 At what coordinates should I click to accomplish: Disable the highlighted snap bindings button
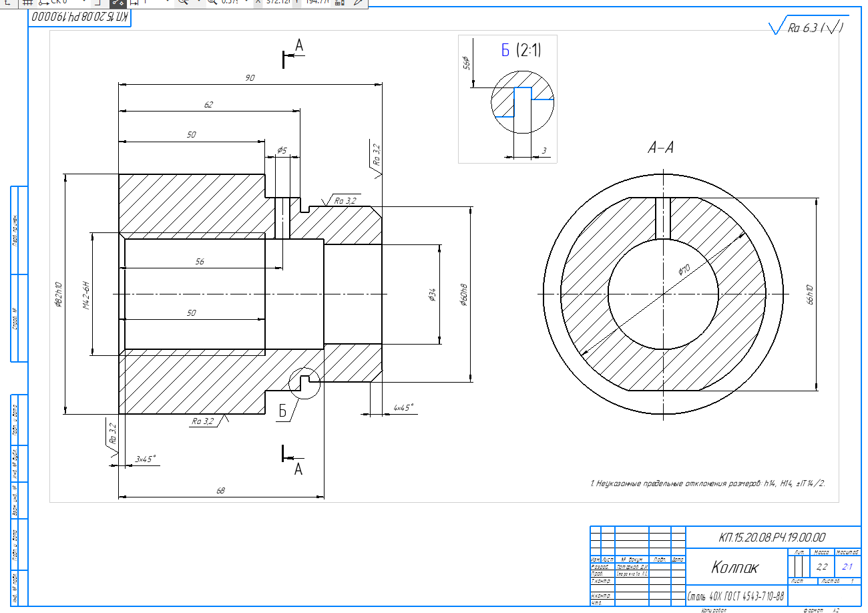tap(118, 3)
